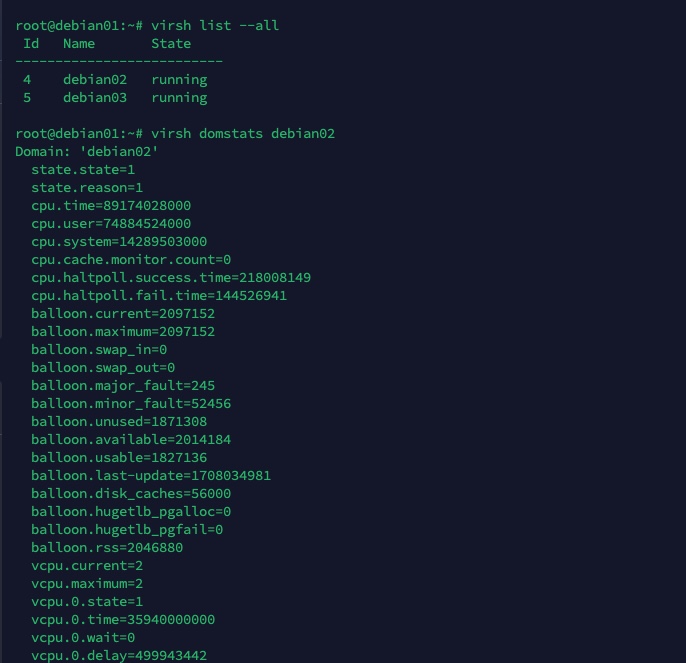Click the balloon.major_fault=245 line
This screenshot has width=686, height=663.
[123, 385]
